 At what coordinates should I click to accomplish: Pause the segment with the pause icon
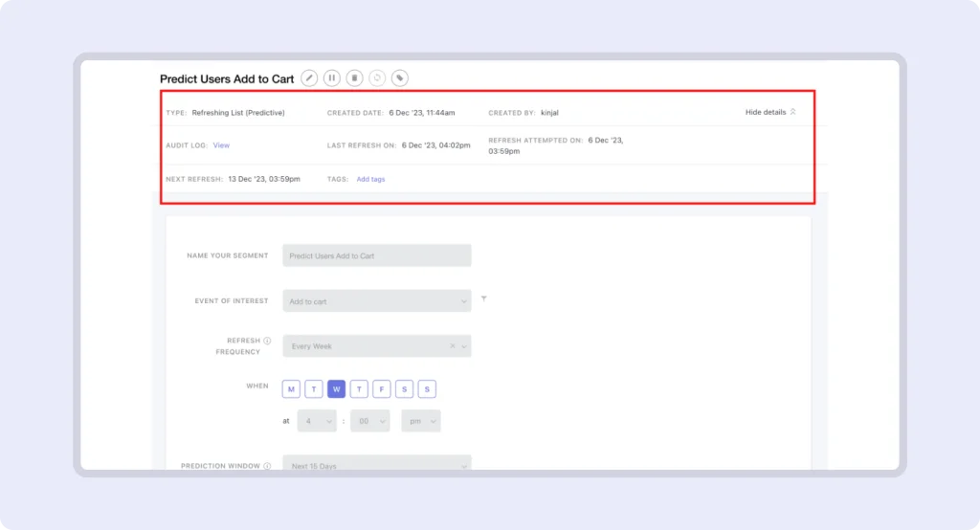coord(332,78)
